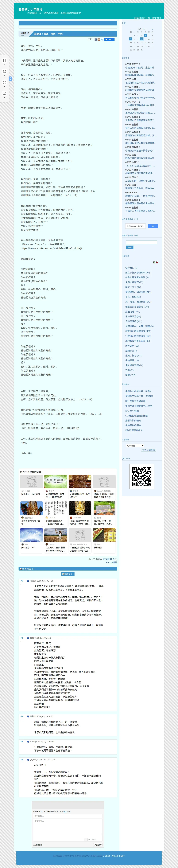
Task: Click the Facebook Like button
Action: click(109, 39)
